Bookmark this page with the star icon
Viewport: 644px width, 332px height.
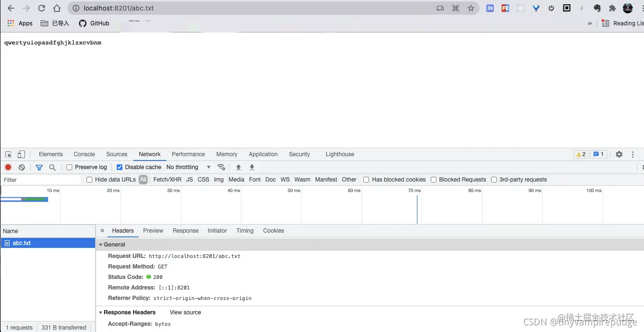pos(471,8)
